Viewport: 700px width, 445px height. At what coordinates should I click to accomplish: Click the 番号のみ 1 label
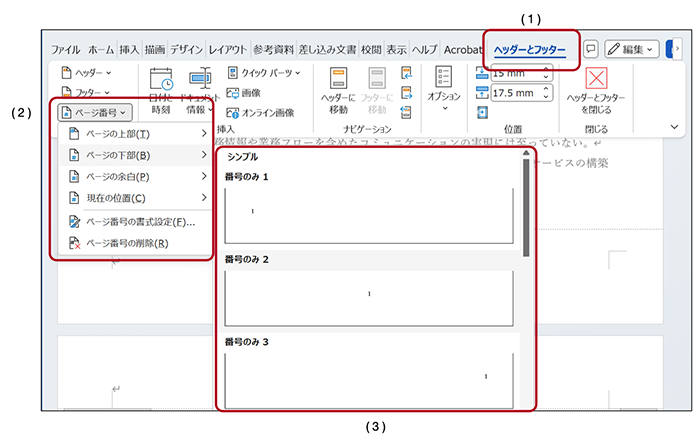click(x=246, y=177)
